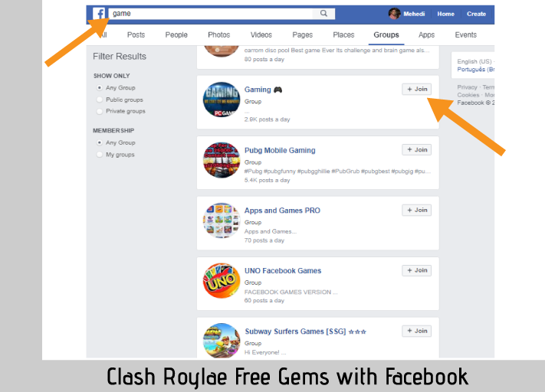Switch to the People tab
The height and width of the screenshot is (392, 545).
click(x=176, y=34)
